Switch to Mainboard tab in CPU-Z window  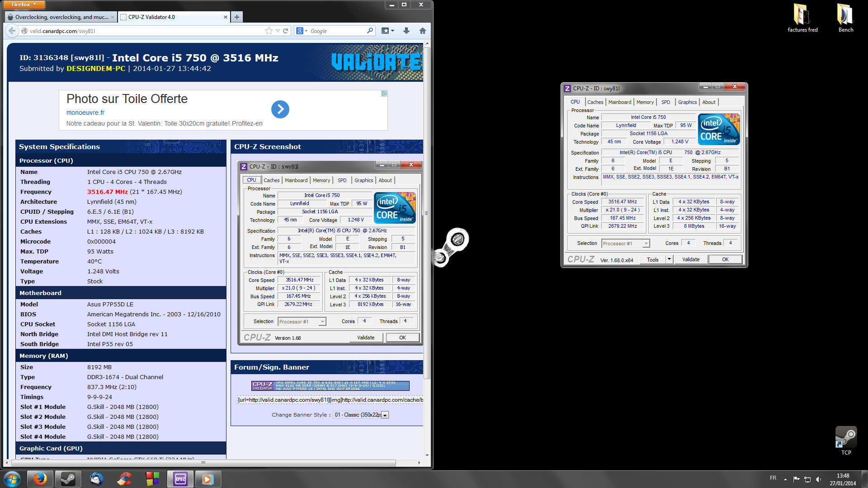[619, 102]
